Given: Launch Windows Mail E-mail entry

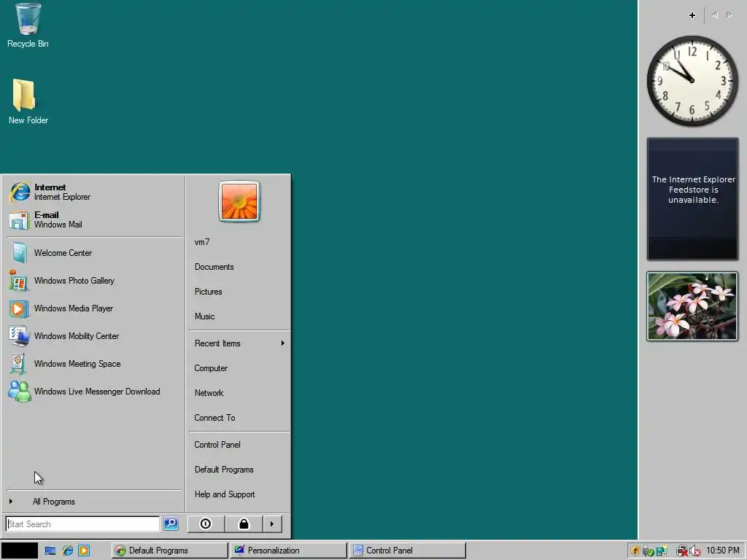Looking at the screenshot, I should 94,219.
